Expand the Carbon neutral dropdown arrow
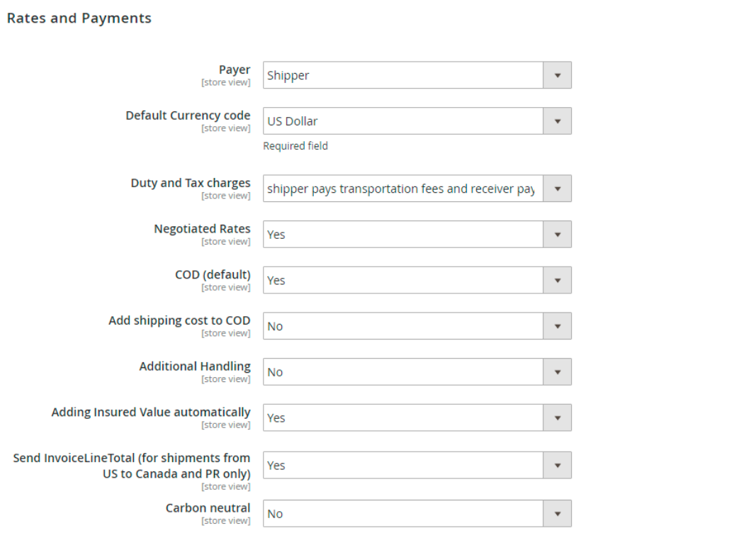 557,514
